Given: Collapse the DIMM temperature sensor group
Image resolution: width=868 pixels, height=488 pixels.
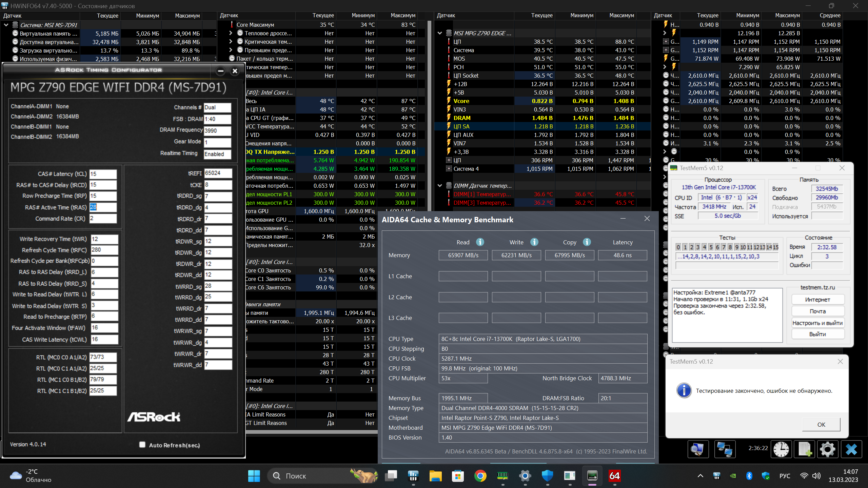Looking at the screenshot, I should (x=440, y=186).
